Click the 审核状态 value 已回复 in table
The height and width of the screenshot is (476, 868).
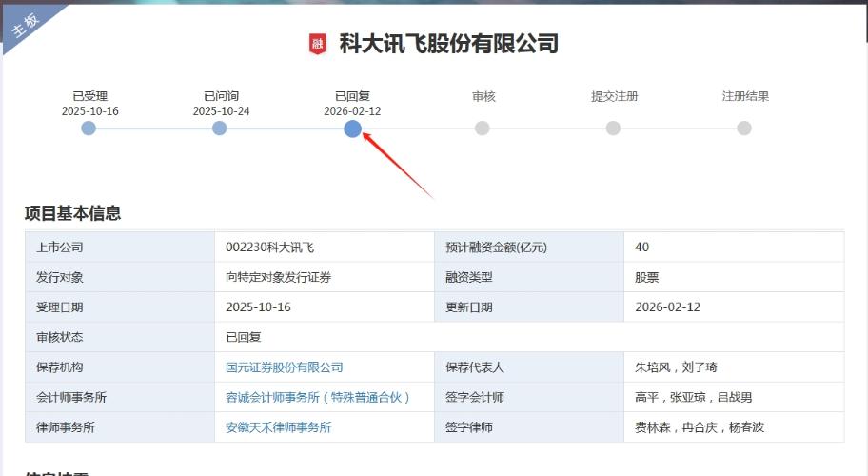243,337
